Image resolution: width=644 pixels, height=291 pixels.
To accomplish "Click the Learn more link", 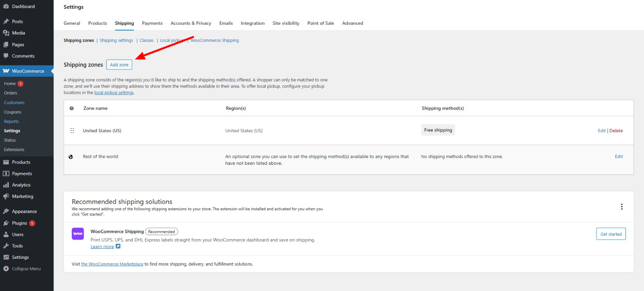I will coord(102,247).
